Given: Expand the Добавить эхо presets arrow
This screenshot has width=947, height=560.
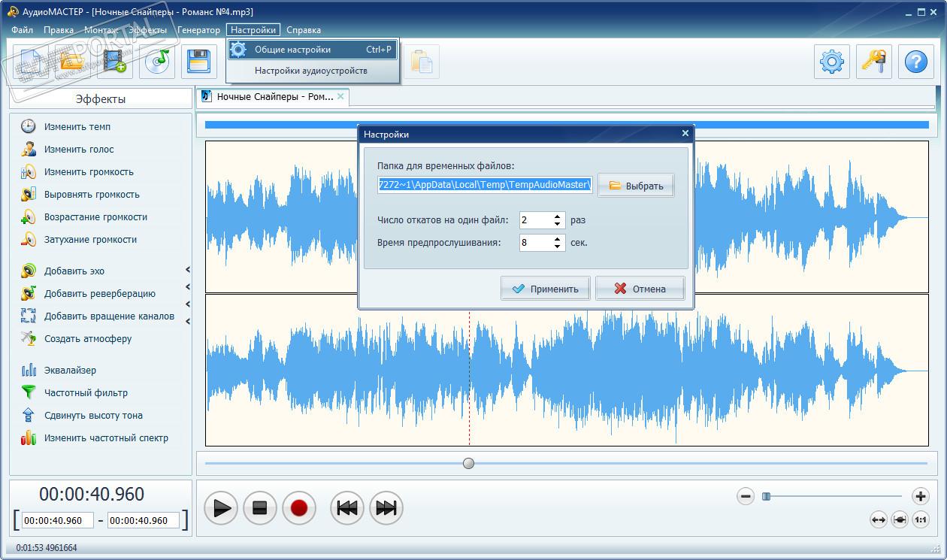Looking at the screenshot, I should [188, 270].
